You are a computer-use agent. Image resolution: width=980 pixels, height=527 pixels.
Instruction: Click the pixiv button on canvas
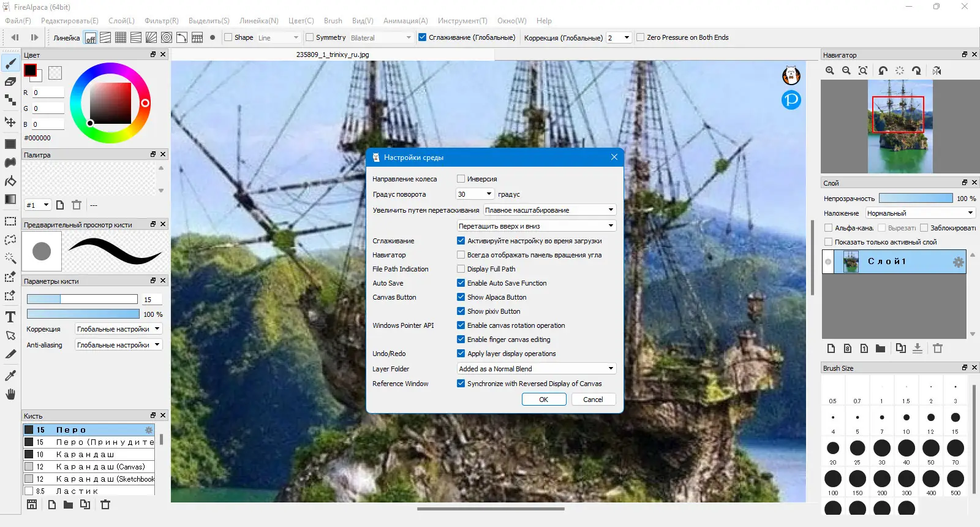click(791, 100)
